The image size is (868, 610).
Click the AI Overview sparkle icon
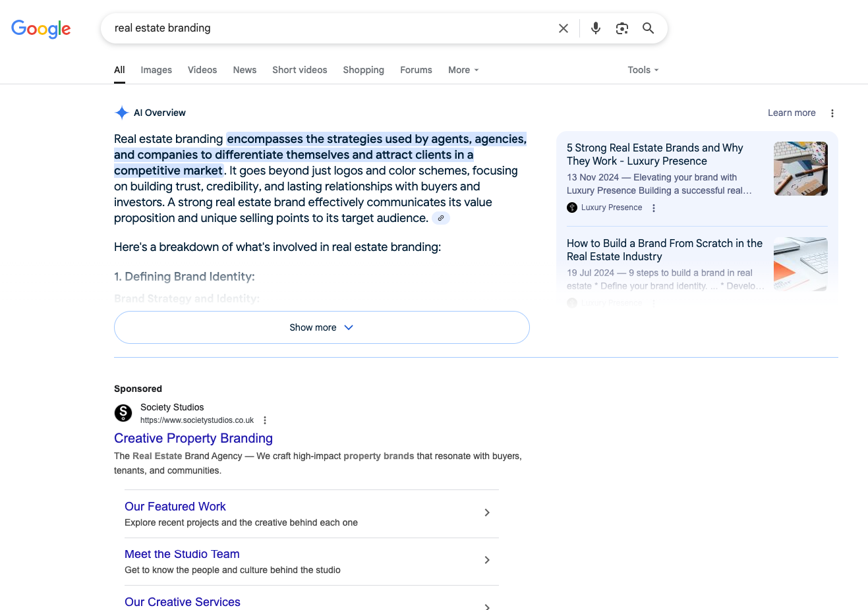[x=122, y=113]
